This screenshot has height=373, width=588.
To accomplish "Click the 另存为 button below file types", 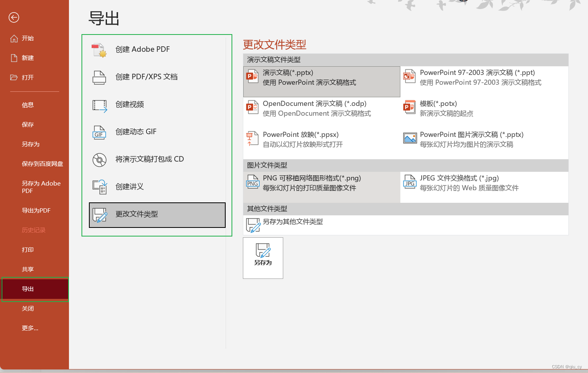I will coord(263,258).
